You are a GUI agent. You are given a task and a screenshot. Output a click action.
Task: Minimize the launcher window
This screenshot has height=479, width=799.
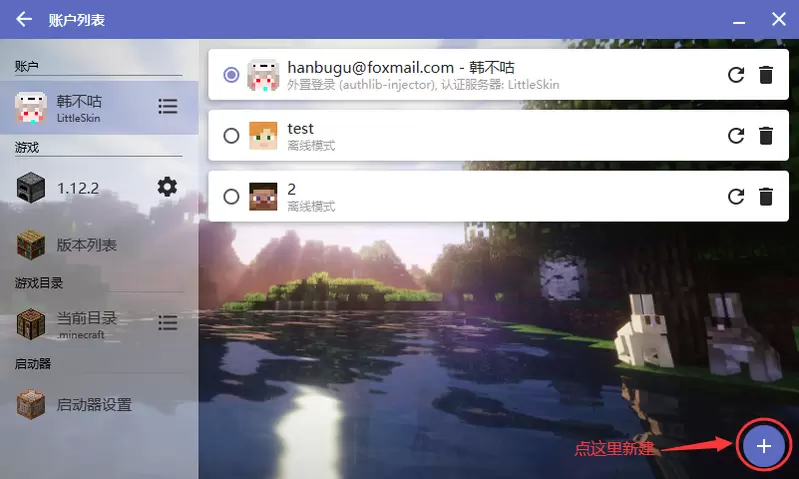tap(739, 22)
